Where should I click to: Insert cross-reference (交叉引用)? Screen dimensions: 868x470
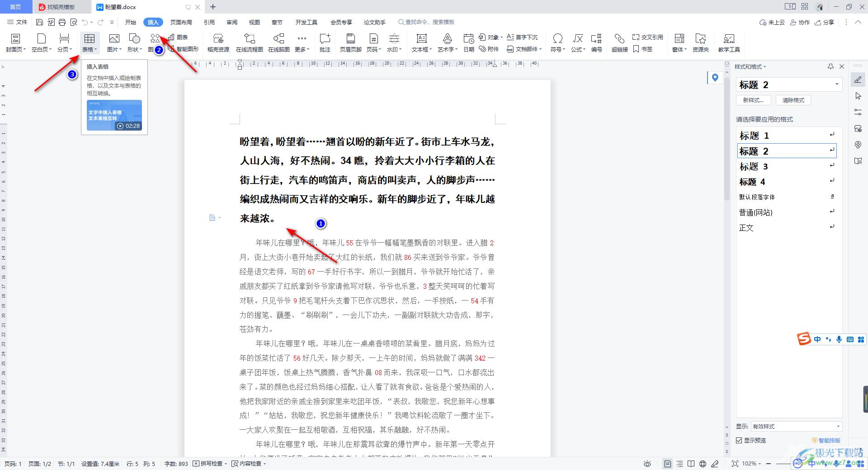pos(648,37)
